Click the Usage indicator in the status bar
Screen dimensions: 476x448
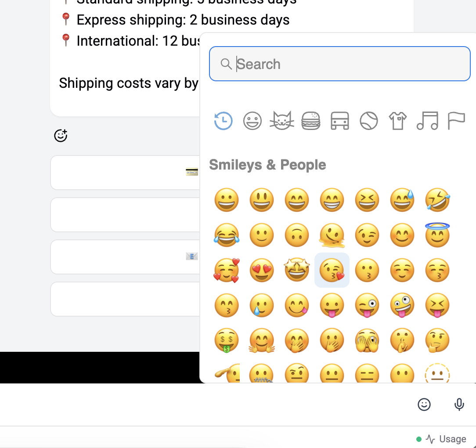pos(451,439)
